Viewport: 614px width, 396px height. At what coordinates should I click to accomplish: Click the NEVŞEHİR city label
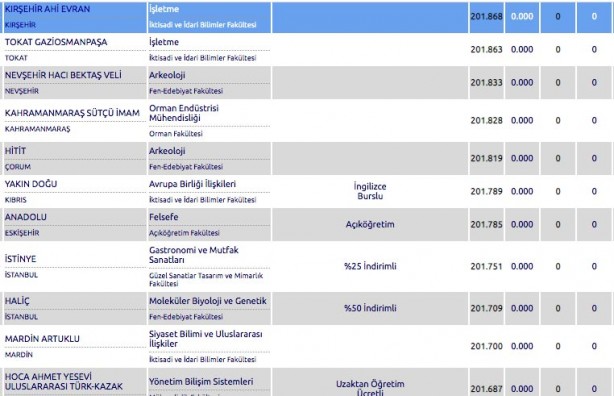click(22, 91)
